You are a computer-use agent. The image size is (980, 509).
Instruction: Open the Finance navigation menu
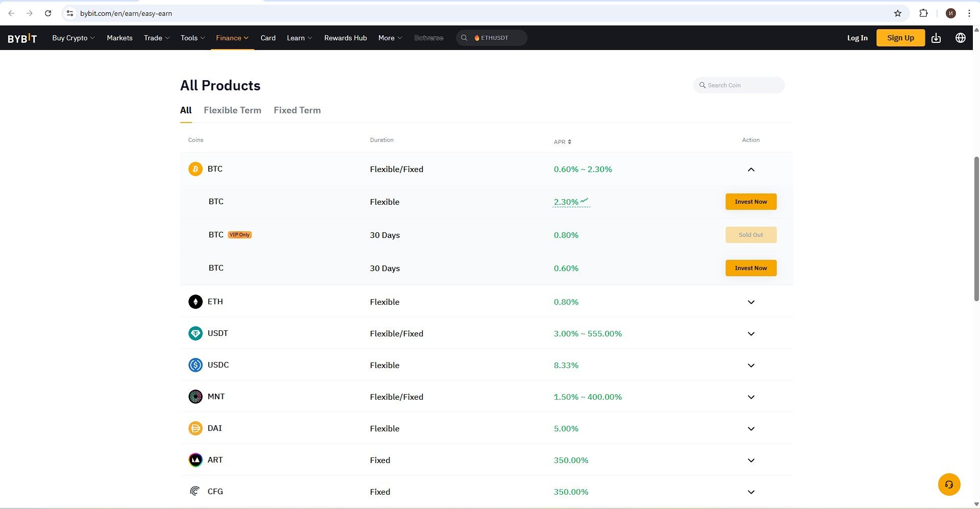pyautogui.click(x=232, y=38)
